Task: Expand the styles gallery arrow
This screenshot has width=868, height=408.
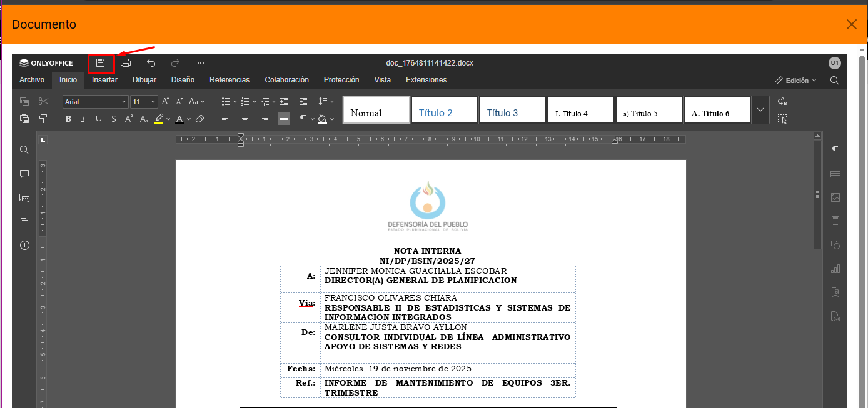Action: [760, 110]
